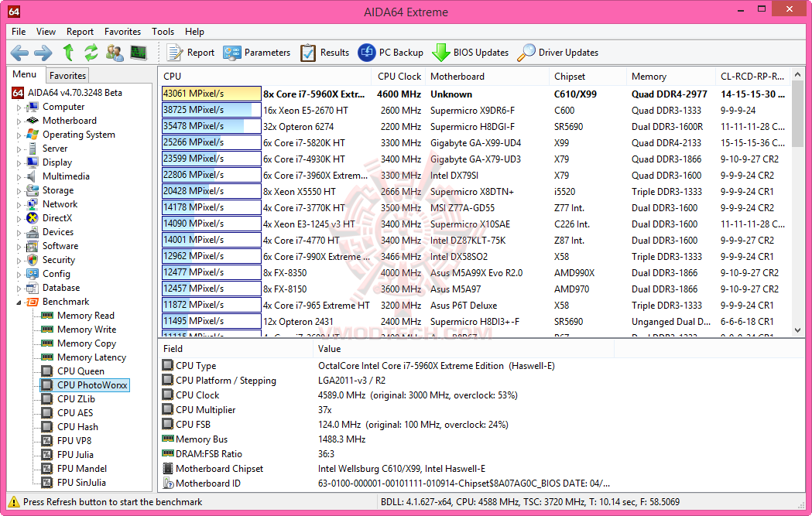The height and width of the screenshot is (516, 812).
Task: Click the Storage drive icon
Action: [x=33, y=190]
